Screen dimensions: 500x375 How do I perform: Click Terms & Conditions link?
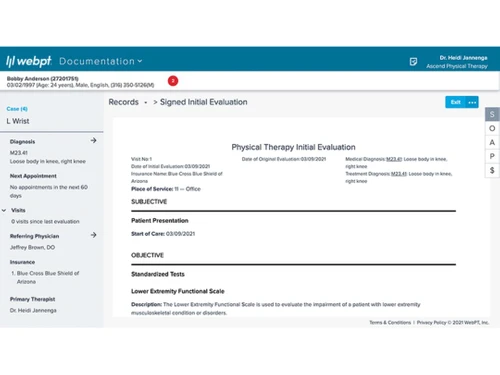pyautogui.click(x=390, y=322)
